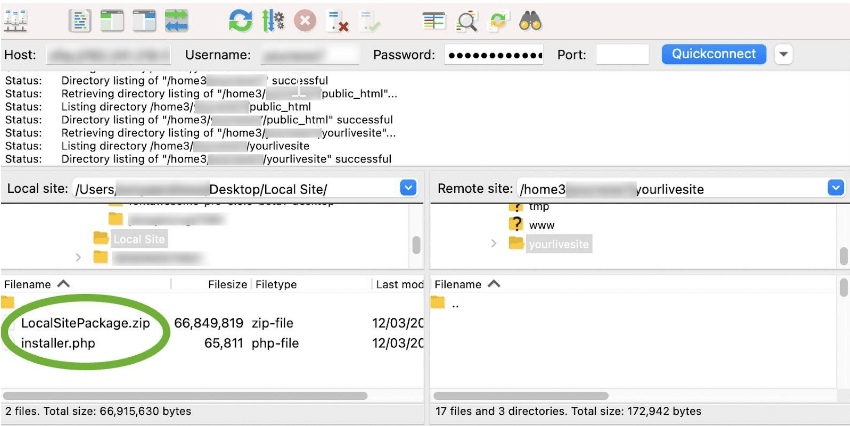Open the Local site path dropdown
This screenshot has height=426, width=850.
[408, 188]
